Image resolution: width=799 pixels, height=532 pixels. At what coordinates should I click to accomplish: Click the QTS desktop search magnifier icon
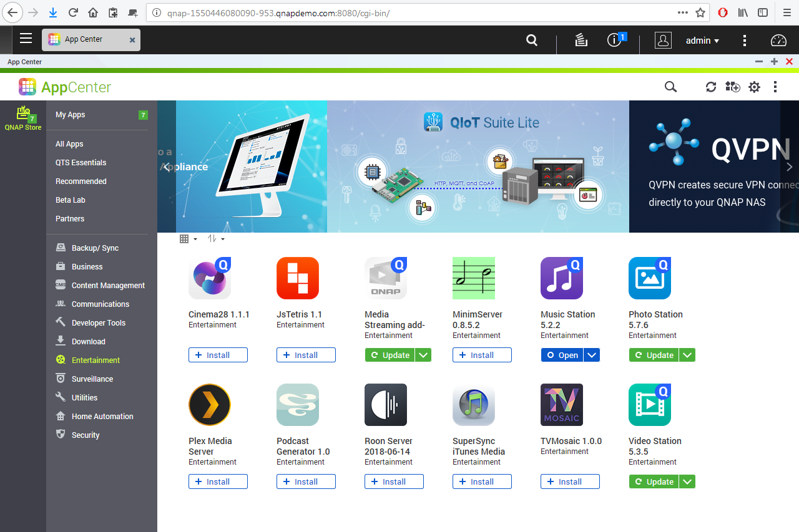[532, 40]
